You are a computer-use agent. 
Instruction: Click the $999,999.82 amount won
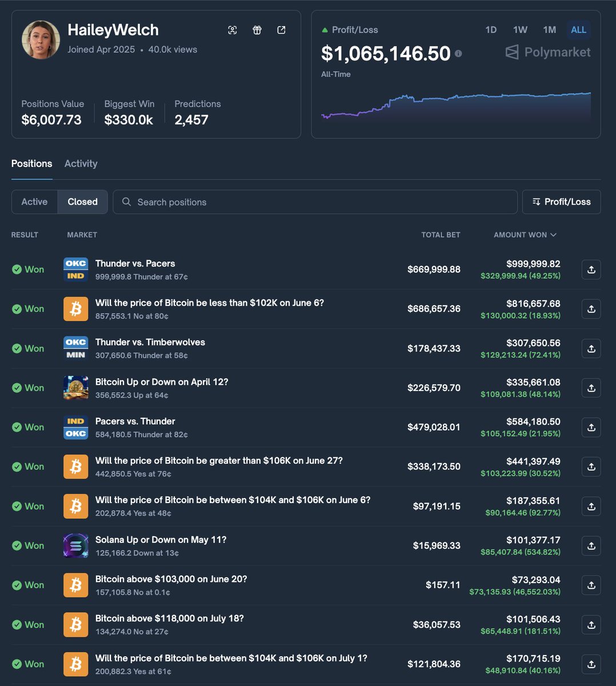tap(533, 264)
